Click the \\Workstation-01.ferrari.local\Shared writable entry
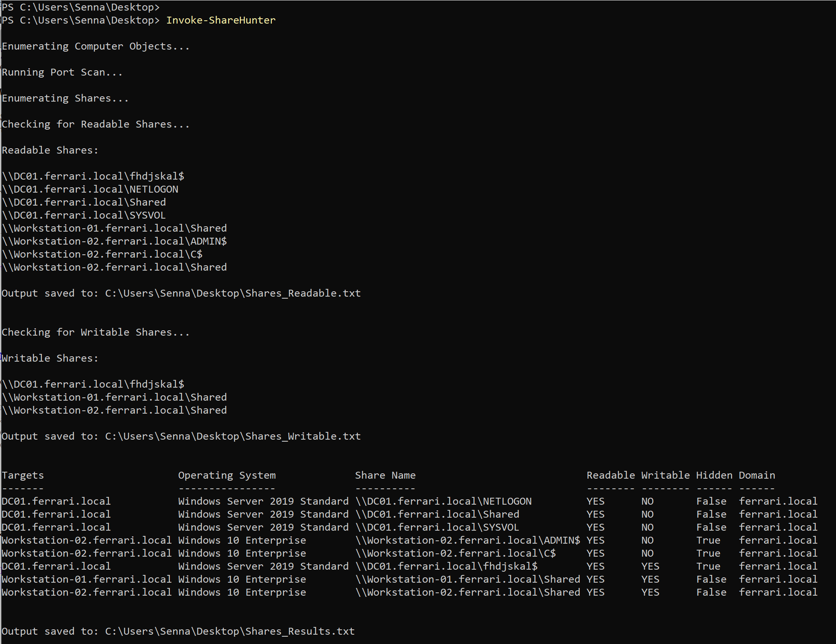The width and height of the screenshot is (836, 644). [x=114, y=397]
